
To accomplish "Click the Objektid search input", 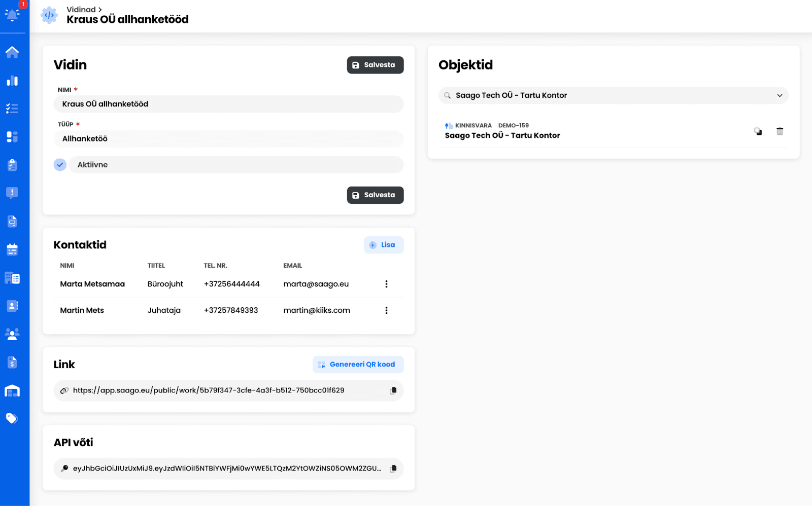I will click(x=613, y=95).
